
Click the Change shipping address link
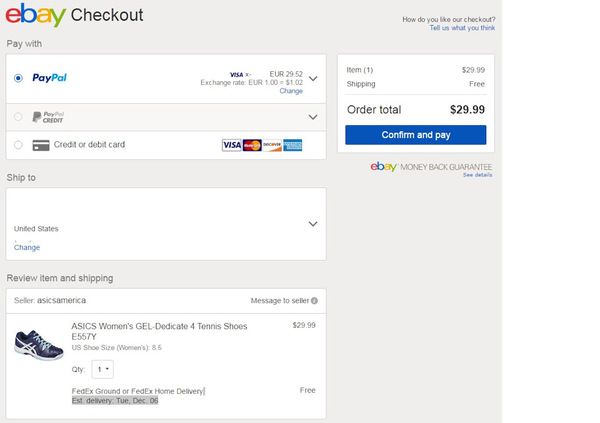coord(27,247)
